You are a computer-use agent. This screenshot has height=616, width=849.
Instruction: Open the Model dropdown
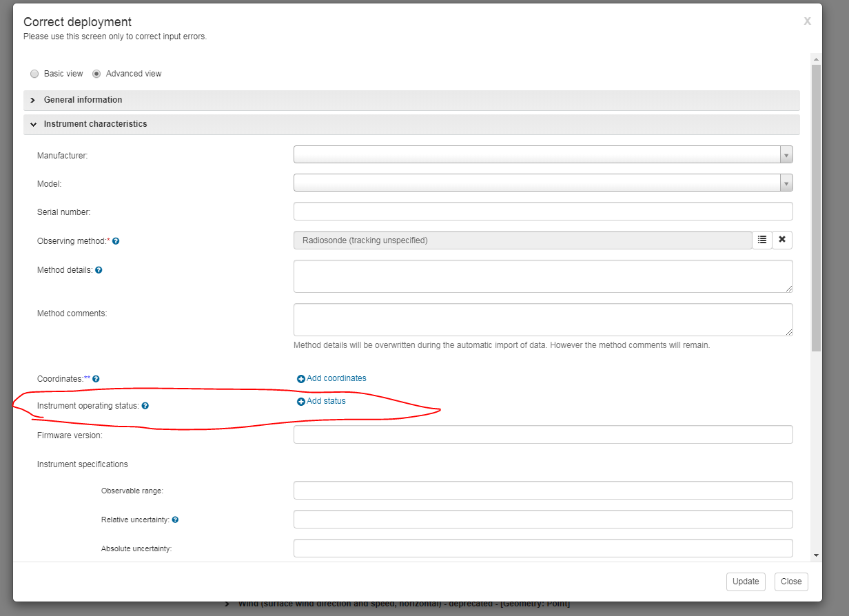pyautogui.click(x=543, y=183)
